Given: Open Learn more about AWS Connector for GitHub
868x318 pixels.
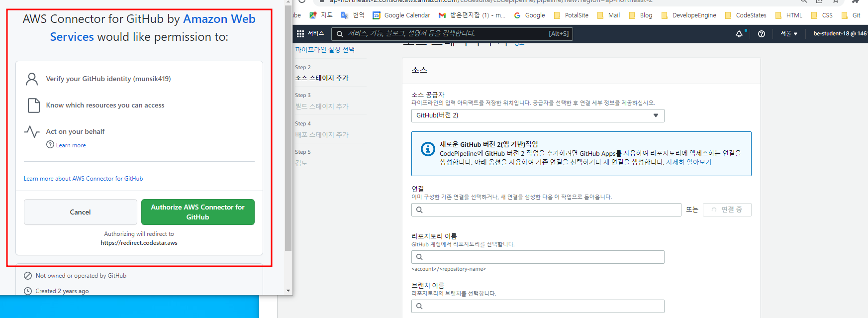Looking at the screenshot, I should (x=84, y=179).
